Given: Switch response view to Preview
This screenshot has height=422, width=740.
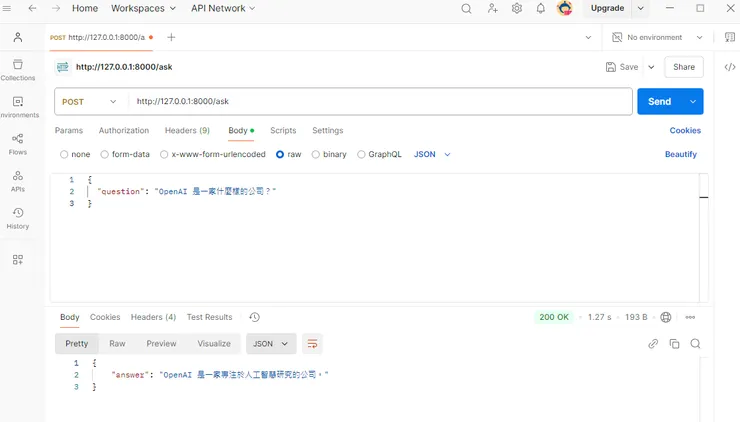Looking at the screenshot, I should (161, 344).
